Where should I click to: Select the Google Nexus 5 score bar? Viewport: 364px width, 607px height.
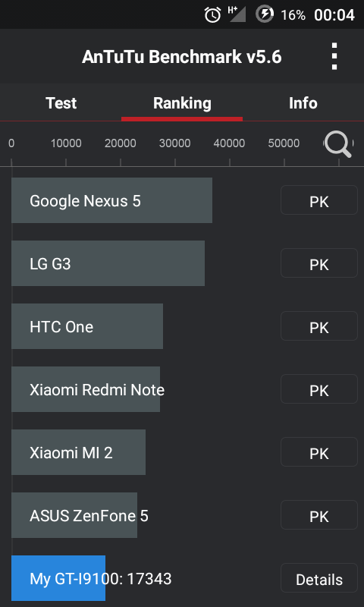tap(111, 200)
